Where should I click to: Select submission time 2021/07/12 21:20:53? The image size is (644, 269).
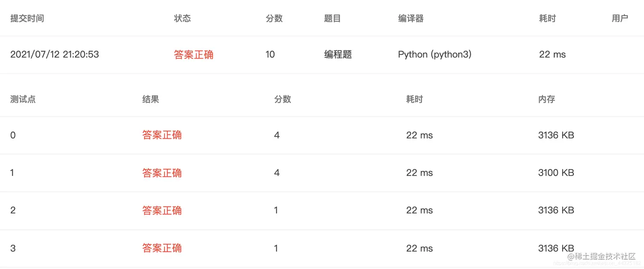point(55,54)
